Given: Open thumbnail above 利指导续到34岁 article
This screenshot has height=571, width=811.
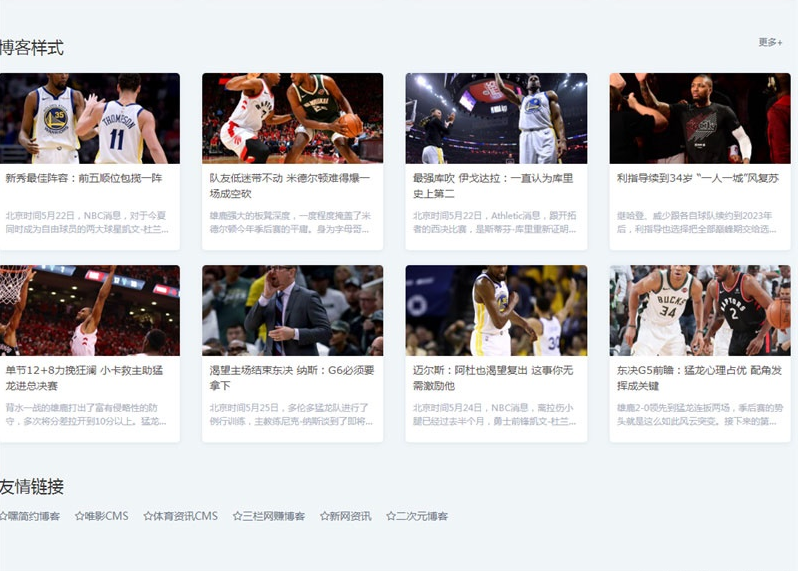Looking at the screenshot, I should coord(700,118).
